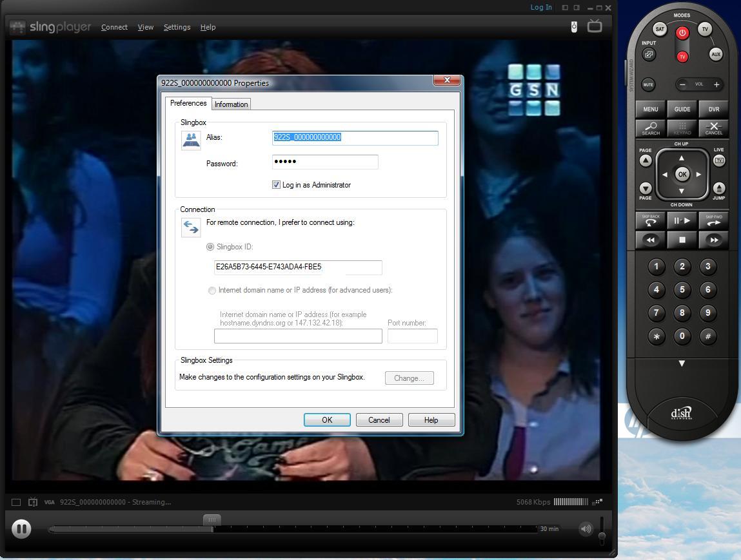The image size is (741, 560).
Task: Click the remote control icon in SlingPlayer toolbar
Action: click(x=574, y=26)
